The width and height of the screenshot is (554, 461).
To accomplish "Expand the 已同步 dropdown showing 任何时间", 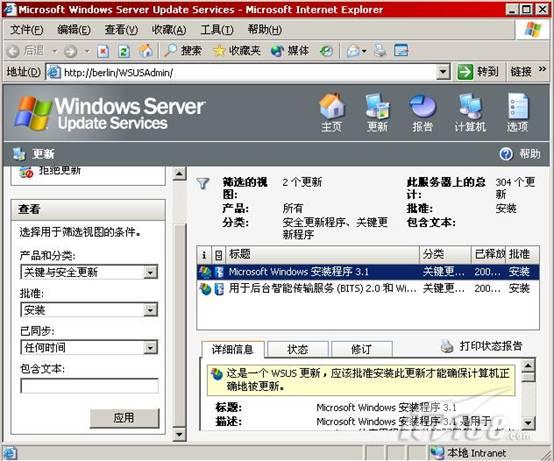I will tap(151, 348).
